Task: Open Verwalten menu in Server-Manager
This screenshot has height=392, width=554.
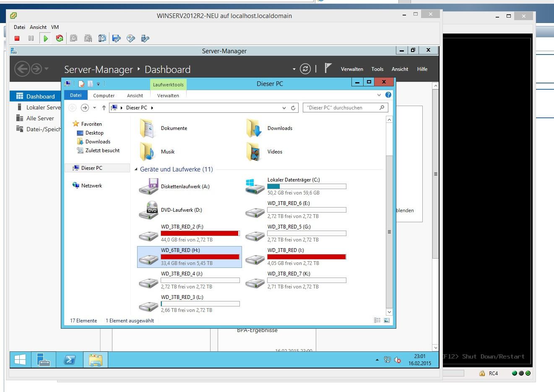Action: pos(352,69)
